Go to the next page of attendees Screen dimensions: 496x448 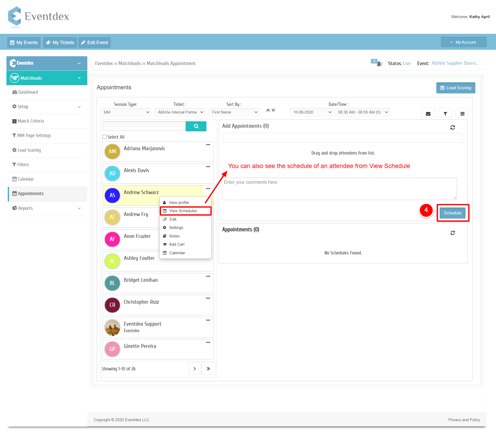point(195,369)
